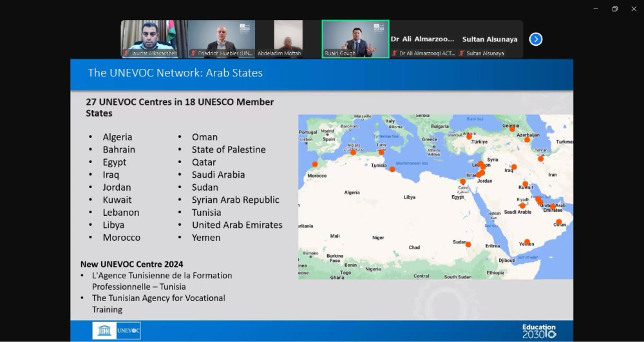
Task: Click the Education 2030 logo
Action: click(539, 330)
